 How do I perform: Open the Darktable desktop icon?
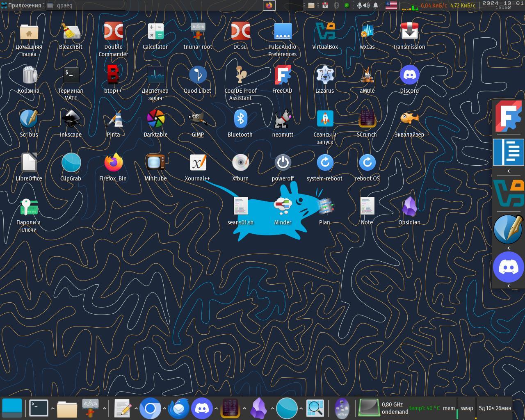(x=155, y=120)
